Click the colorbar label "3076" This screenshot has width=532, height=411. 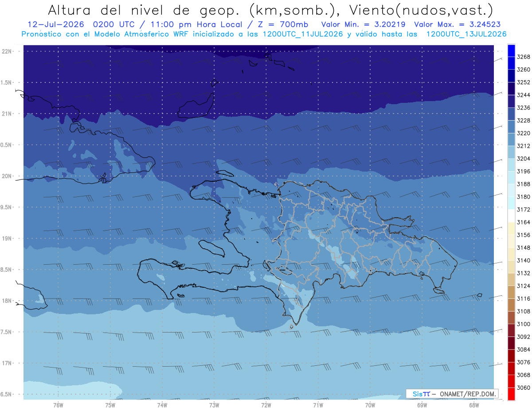(x=524, y=362)
